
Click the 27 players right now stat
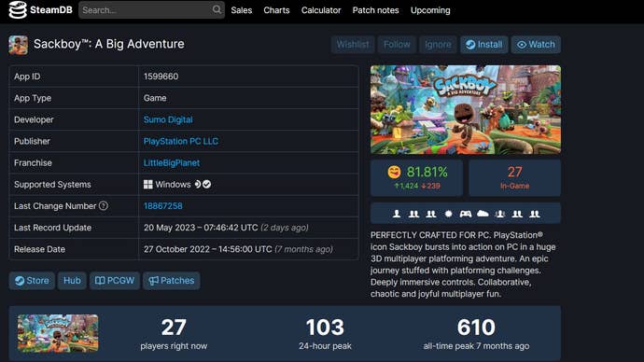coord(174,334)
